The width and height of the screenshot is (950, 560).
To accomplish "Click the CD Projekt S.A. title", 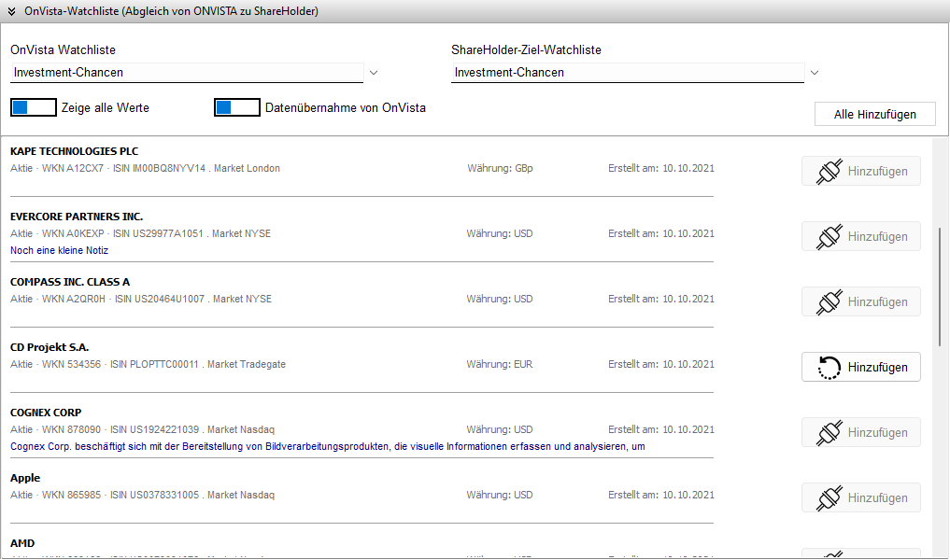I will point(50,347).
